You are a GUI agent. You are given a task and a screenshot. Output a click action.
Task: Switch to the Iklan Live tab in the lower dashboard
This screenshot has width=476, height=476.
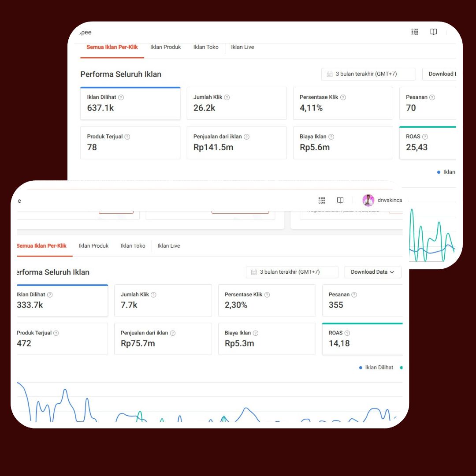(169, 246)
